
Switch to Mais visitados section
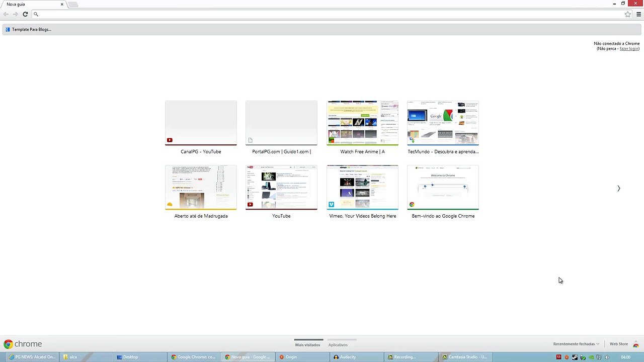pyautogui.click(x=307, y=345)
